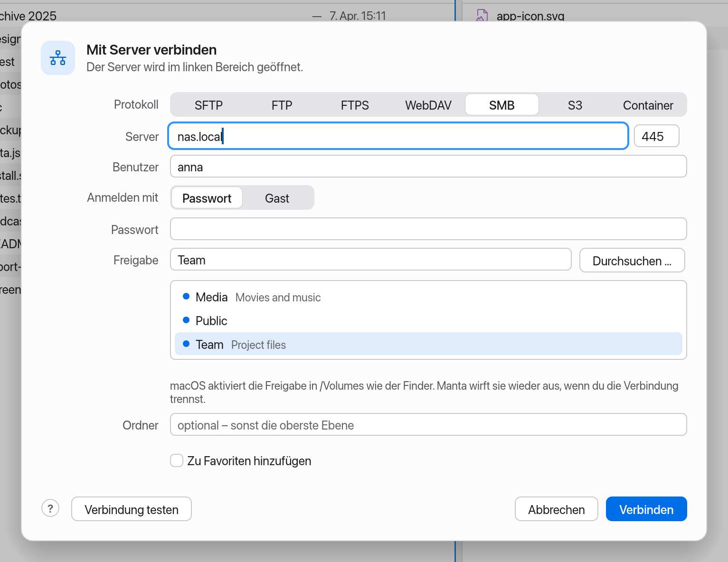Choose the WebDAV protocol
Screen dimensions: 728x562
tap(428, 105)
